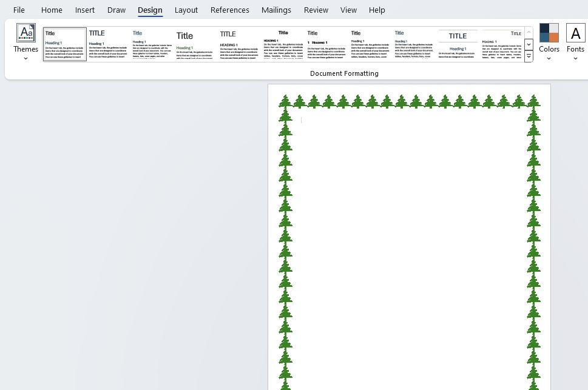Select the large Title green heading style
Viewport: 588px width, 390px height.
(x=195, y=44)
